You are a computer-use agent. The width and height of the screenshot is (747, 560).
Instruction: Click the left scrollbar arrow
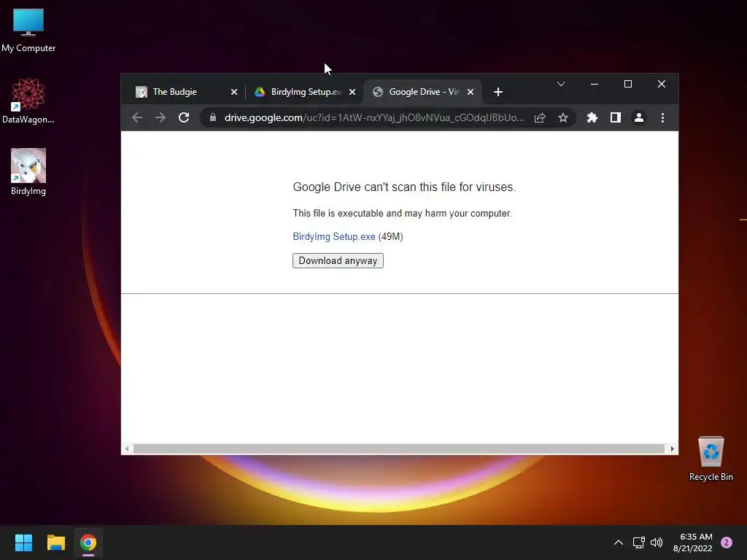(x=127, y=448)
